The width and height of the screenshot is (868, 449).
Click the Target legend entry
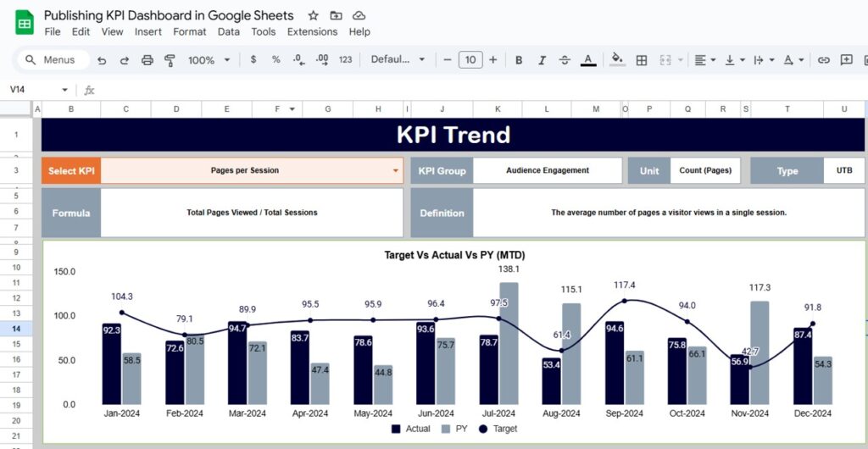click(498, 429)
